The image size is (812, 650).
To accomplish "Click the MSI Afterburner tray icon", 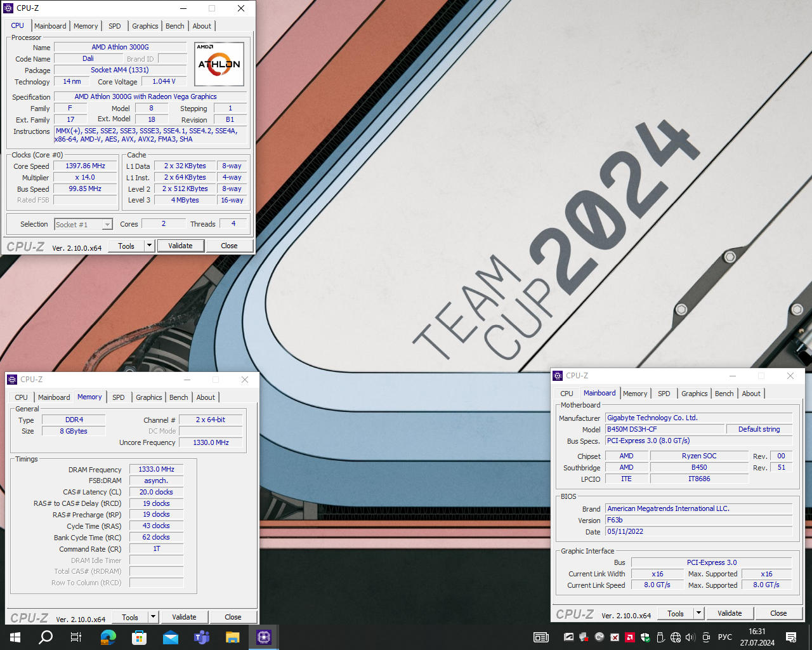I will coord(569,637).
